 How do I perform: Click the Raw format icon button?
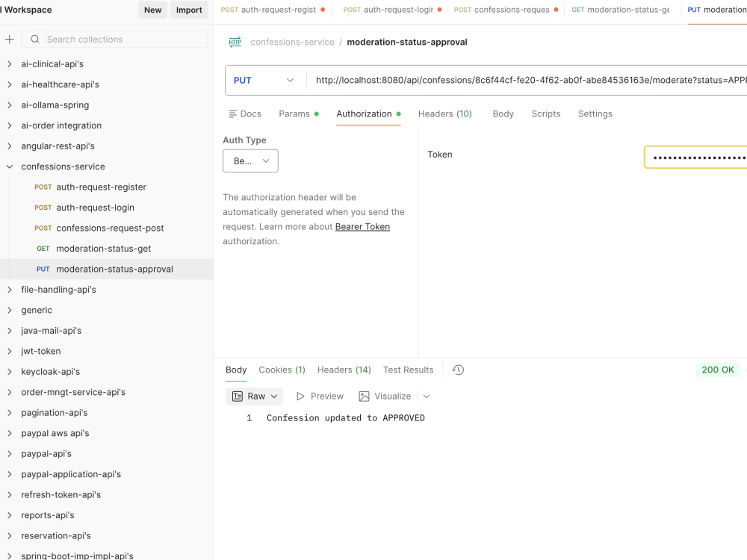click(238, 396)
